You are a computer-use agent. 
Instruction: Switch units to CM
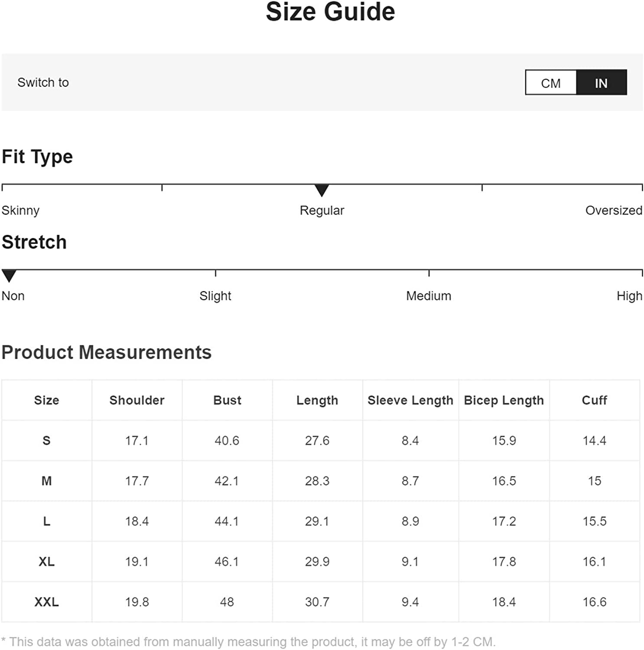point(550,83)
